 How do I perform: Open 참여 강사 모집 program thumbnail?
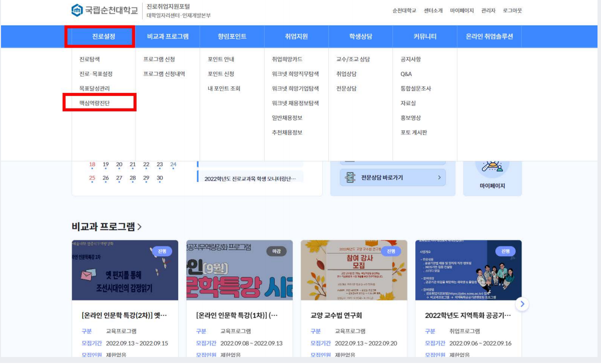click(354, 270)
